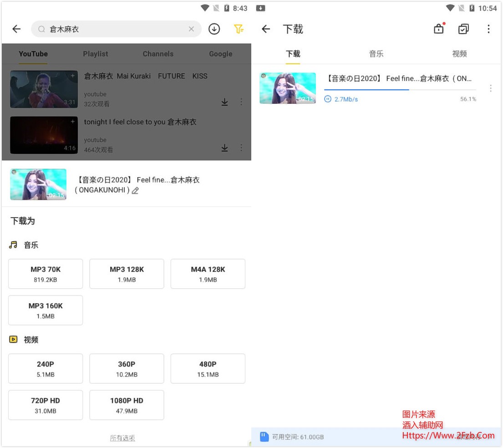Add tonight I feel close video with plus icon
Image resolution: width=503 pixels, height=448 pixels.
[x=73, y=122]
